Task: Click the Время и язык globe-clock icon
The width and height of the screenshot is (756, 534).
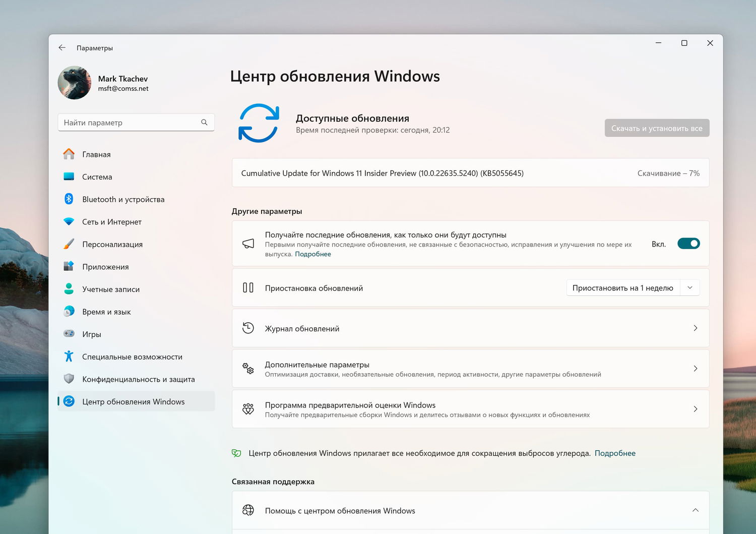Action: [69, 312]
